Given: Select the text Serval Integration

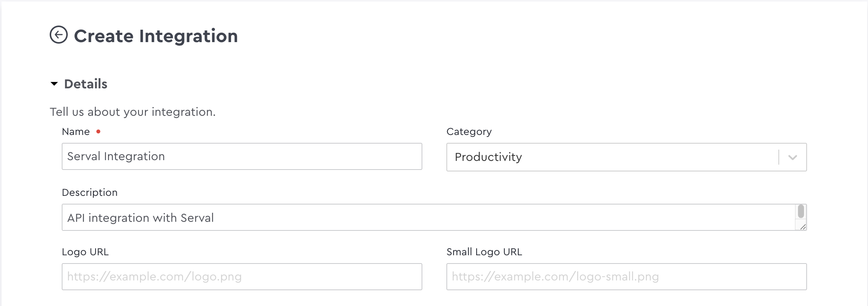Looking at the screenshot, I should [116, 156].
